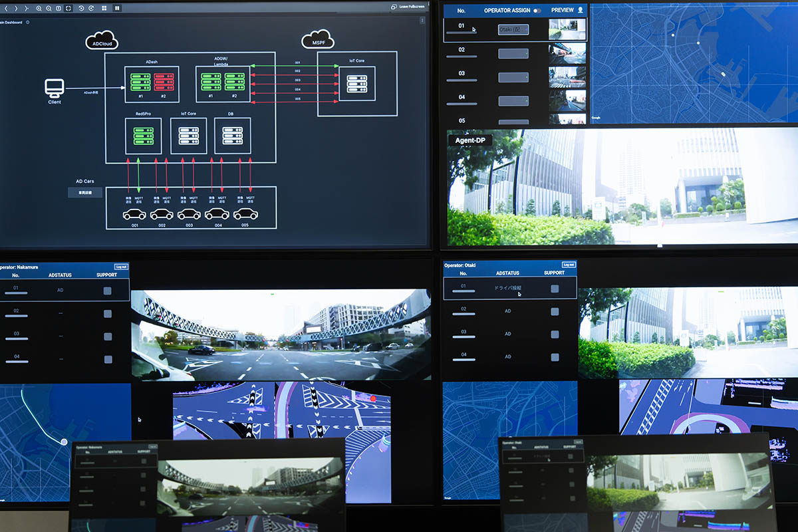Toggle the fit-to-screen icon in the toolbar

pyautogui.click(x=68, y=8)
